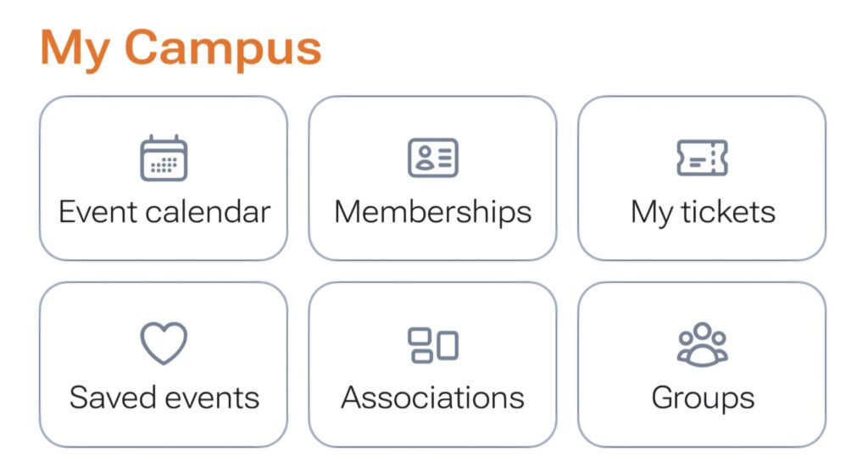Open the Groups tile
The height and width of the screenshot is (473, 868).
[x=702, y=364]
